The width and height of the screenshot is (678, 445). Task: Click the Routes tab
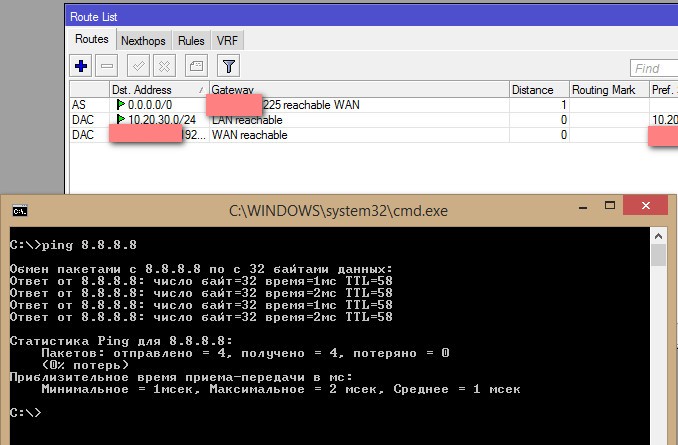pyautogui.click(x=92, y=40)
